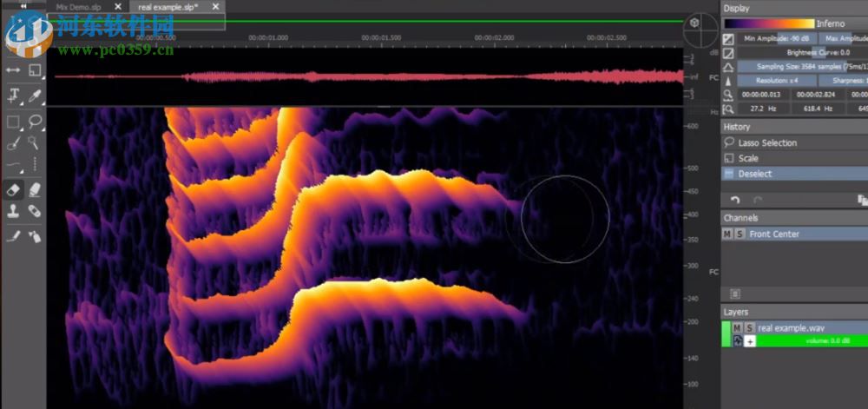This screenshot has width=868, height=409.
Task: Switch to the real example.slp tab
Action: pos(168,7)
